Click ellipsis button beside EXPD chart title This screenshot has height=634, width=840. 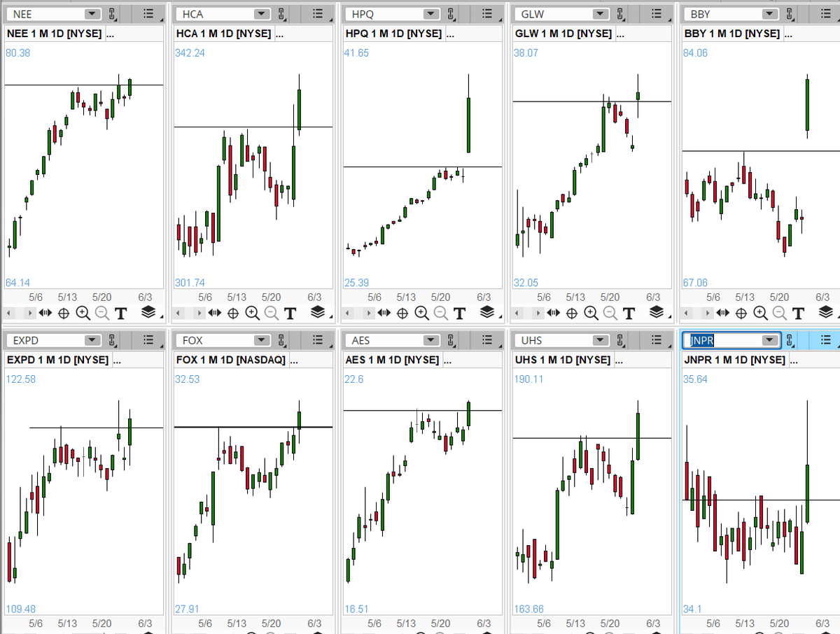pyautogui.click(x=116, y=360)
